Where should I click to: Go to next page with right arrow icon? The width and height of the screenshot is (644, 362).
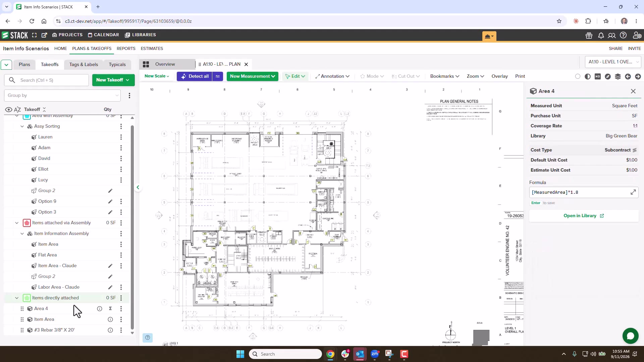click(x=638, y=76)
